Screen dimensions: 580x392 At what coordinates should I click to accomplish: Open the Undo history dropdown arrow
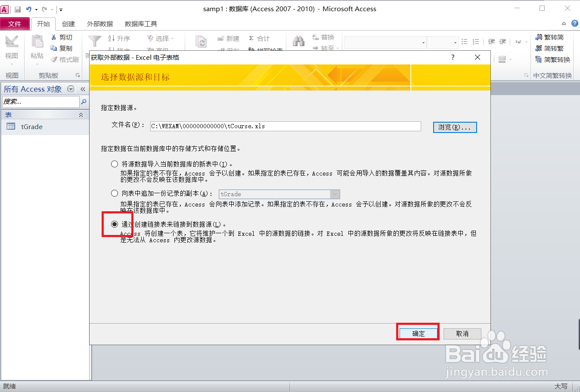(36, 9)
